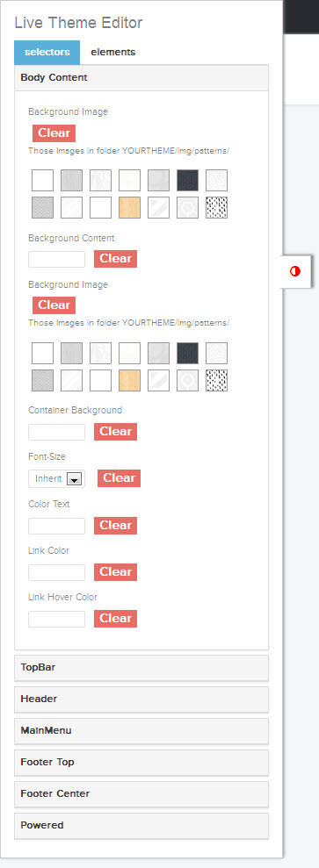Clear the Link Hover Color value
Image resolution: width=319 pixels, height=868 pixels.
115,619
